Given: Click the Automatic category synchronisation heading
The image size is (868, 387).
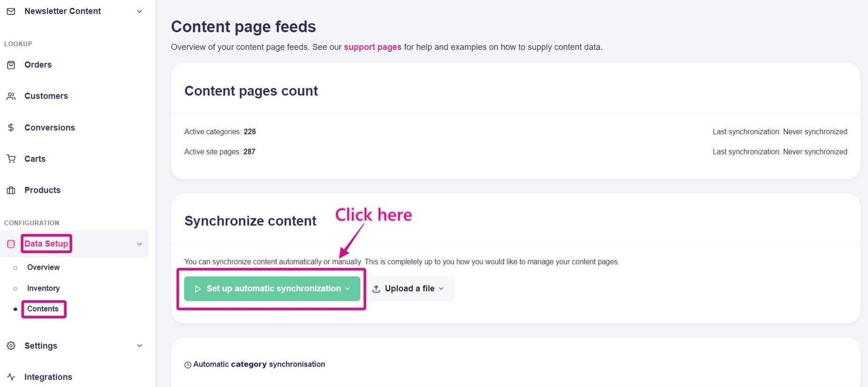Looking at the screenshot, I should point(259,364).
